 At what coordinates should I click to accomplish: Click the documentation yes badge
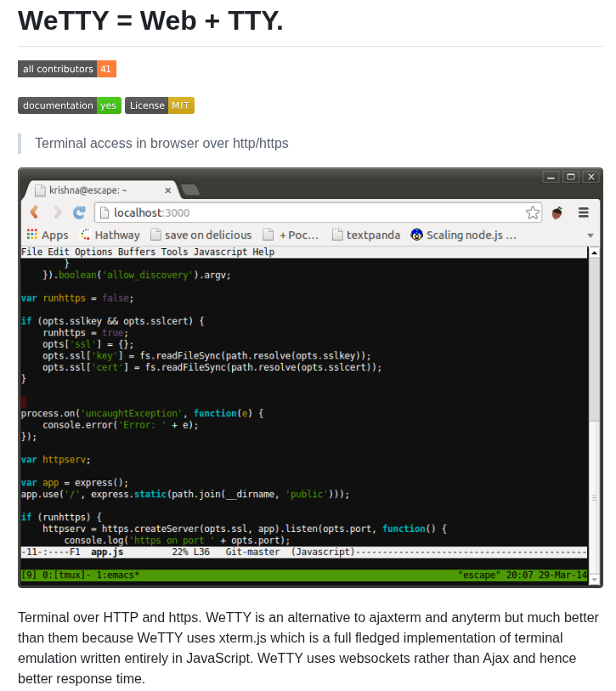pyautogui.click(x=70, y=105)
